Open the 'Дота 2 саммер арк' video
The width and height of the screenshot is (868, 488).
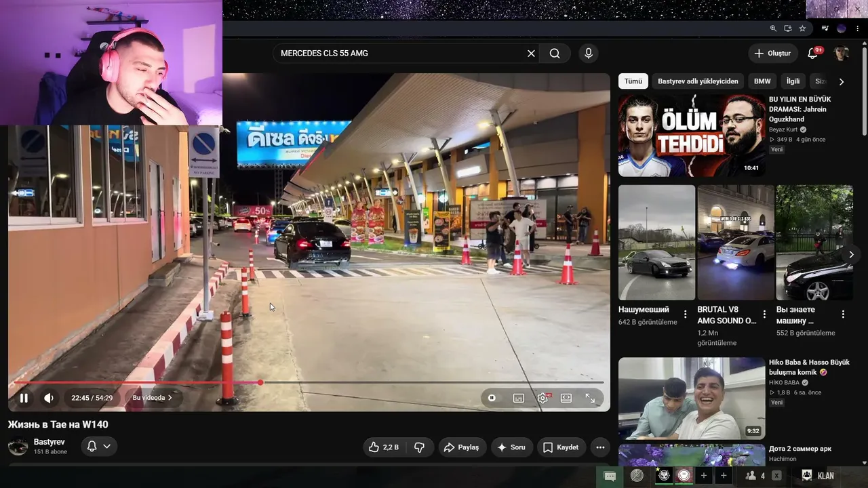[x=800, y=449]
